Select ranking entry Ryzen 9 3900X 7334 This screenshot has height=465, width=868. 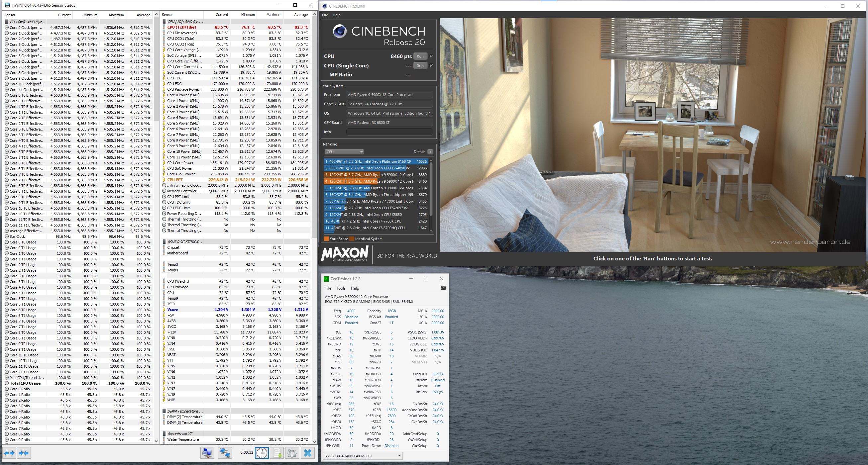376,188
